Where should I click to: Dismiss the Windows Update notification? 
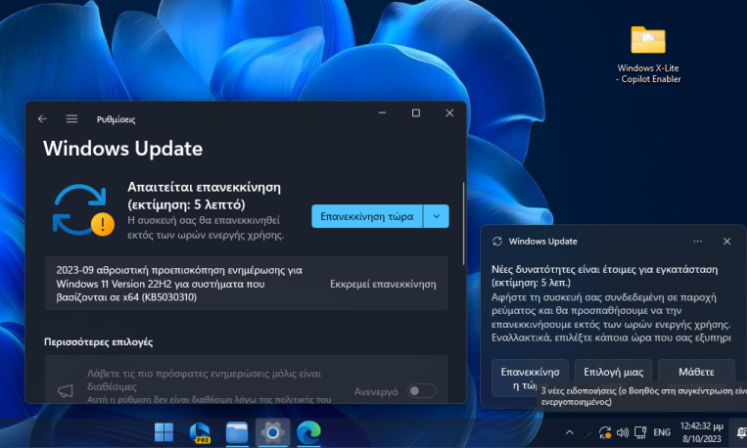pos(727,241)
